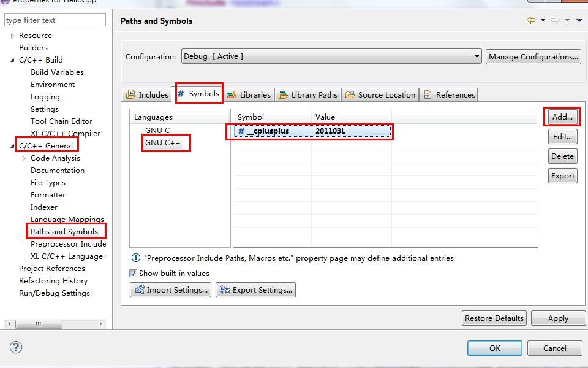Select Builders in the tree
This screenshot has height=368, width=588.
click(x=33, y=48)
